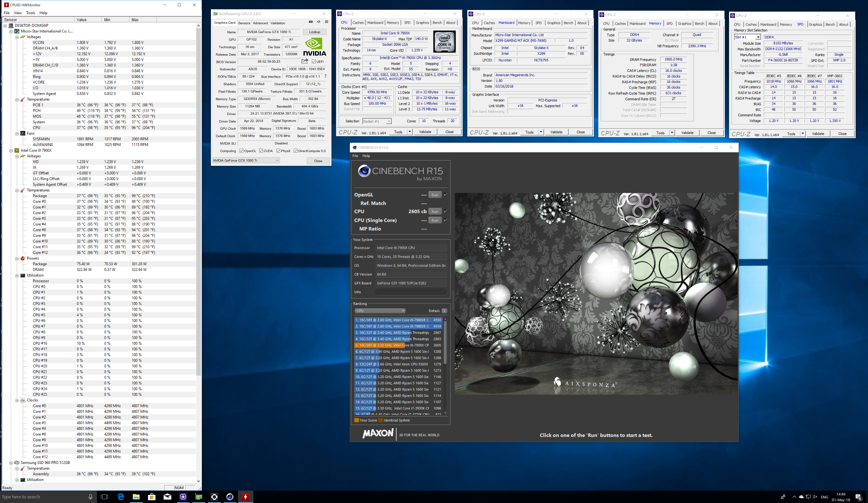Click the Details arrow button in Cinebench Ranking
This screenshot has width=868, height=503.
[x=445, y=311]
